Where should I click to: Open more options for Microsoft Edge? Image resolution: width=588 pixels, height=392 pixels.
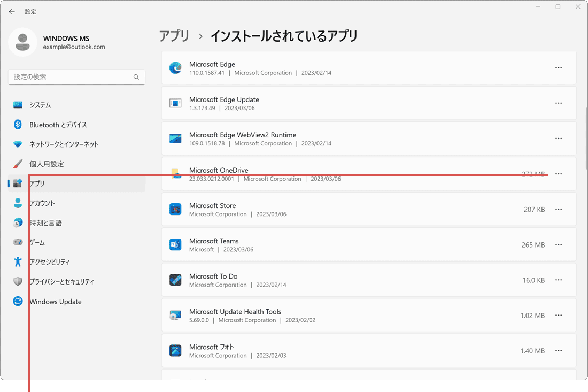559,68
